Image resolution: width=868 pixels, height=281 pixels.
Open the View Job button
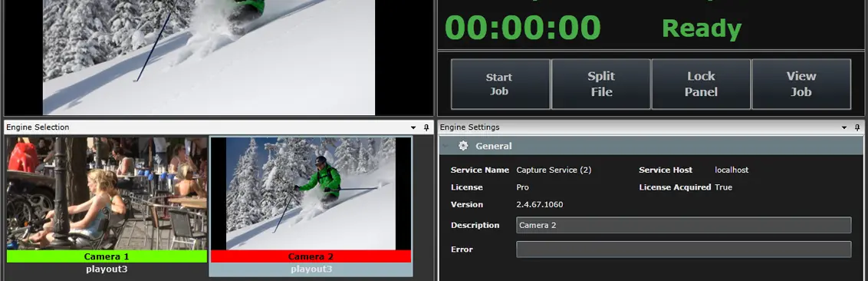801,84
